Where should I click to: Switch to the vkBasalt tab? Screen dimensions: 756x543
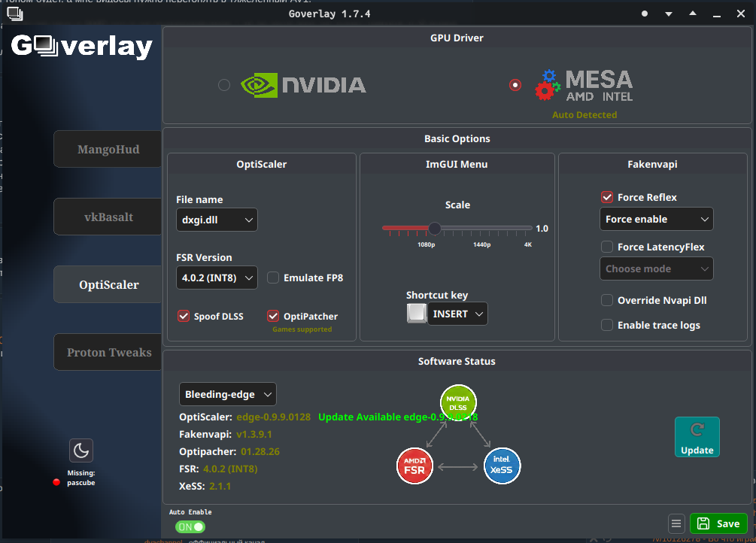[108, 217]
